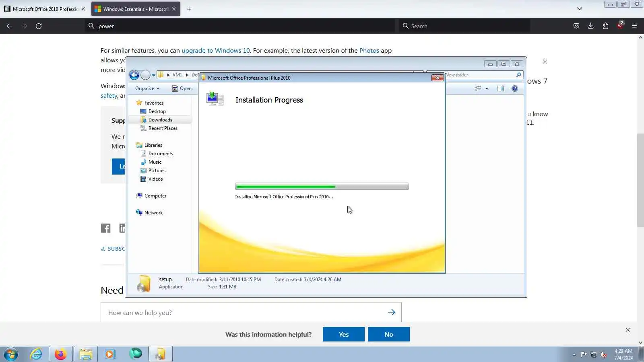
Task: Expand the Explorer view options arrow
Action: (x=487, y=88)
